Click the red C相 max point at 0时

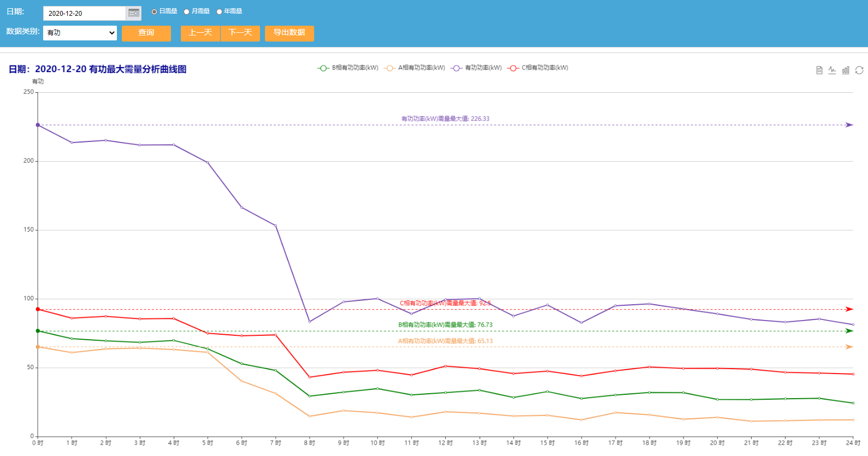pyautogui.click(x=38, y=309)
